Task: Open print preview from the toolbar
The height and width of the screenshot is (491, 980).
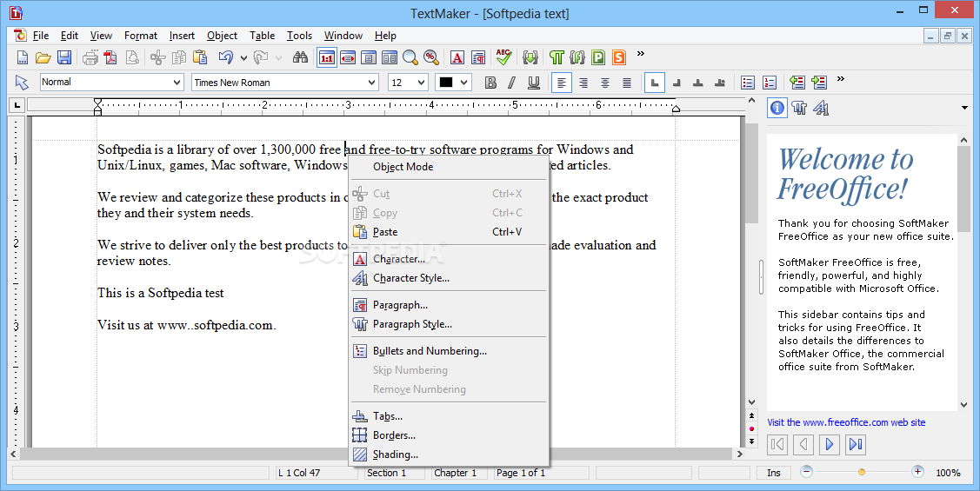Action: (x=132, y=58)
